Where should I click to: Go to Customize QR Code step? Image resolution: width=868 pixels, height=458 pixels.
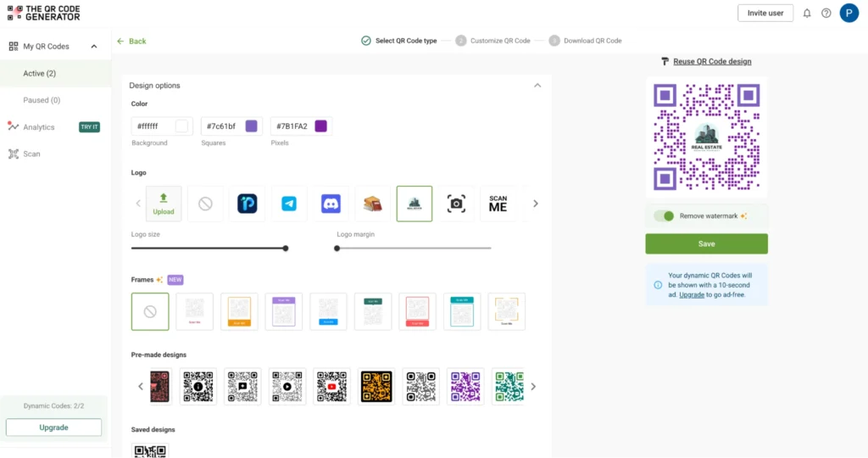[492, 41]
